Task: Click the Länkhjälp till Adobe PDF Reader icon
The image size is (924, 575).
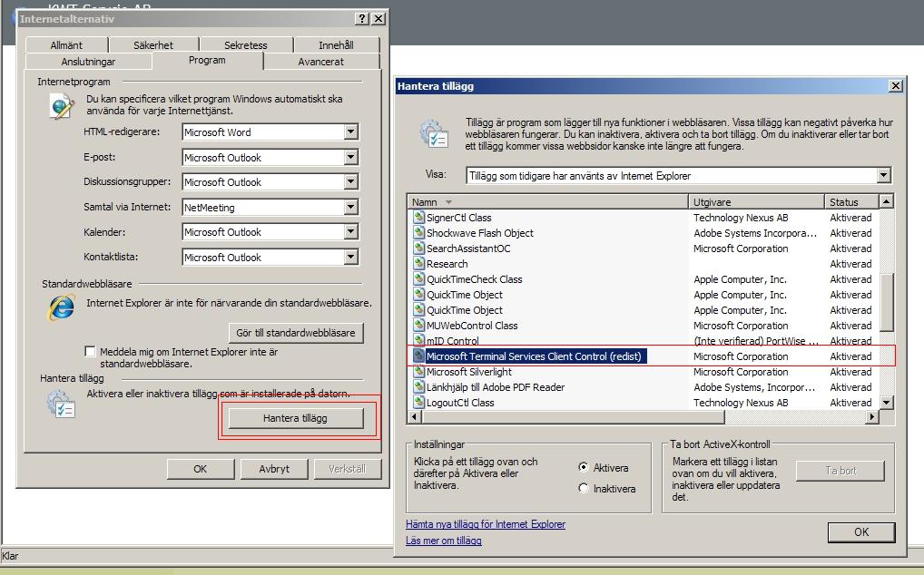Action: tap(418, 386)
